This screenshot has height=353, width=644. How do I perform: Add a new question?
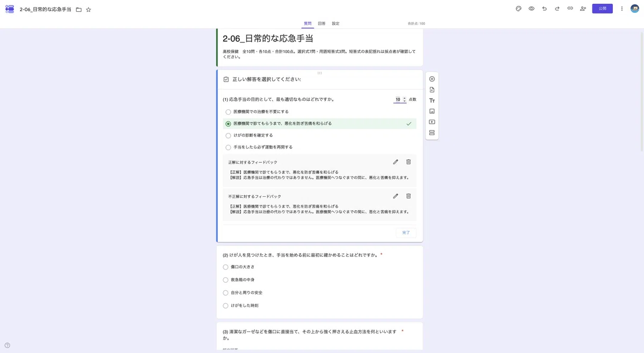pyautogui.click(x=432, y=79)
